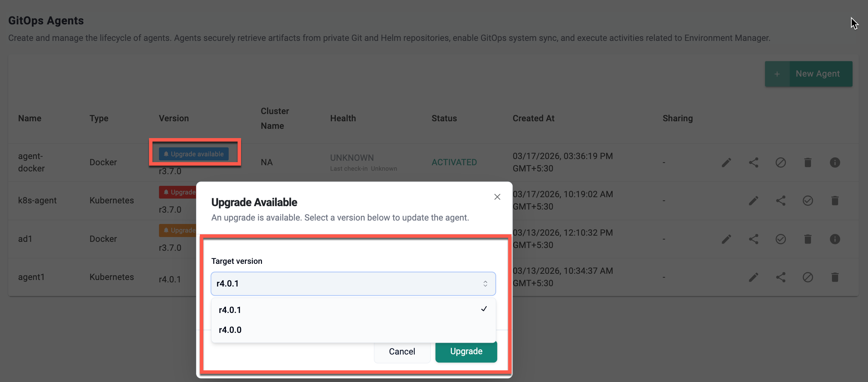Close the Upgrade Available dialog with X
The width and height of the screenshot is (868, 382).
coord(497,197)
